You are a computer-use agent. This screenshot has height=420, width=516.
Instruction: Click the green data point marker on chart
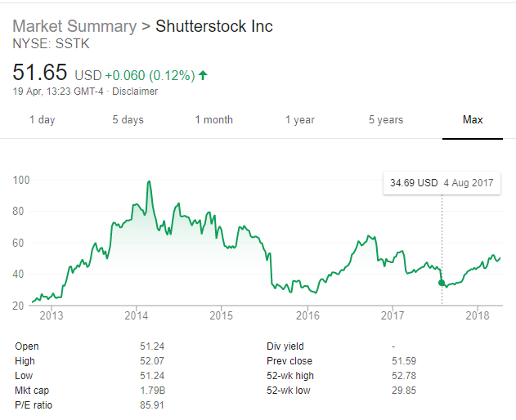point(442,283)
